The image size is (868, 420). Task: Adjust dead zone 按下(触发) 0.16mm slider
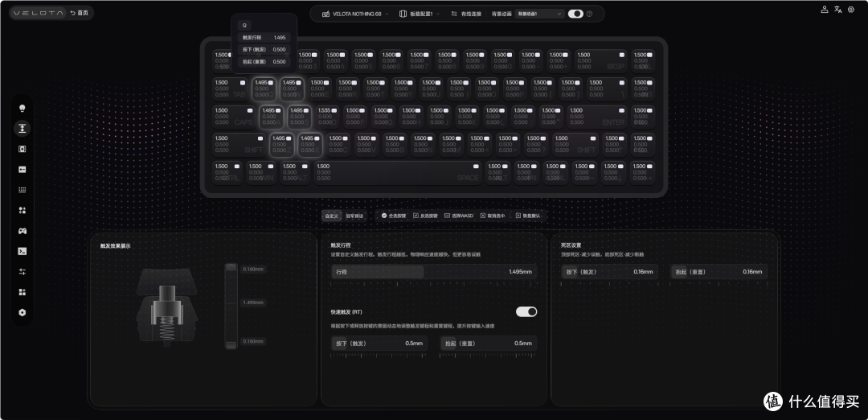click(x=609, y=271)
